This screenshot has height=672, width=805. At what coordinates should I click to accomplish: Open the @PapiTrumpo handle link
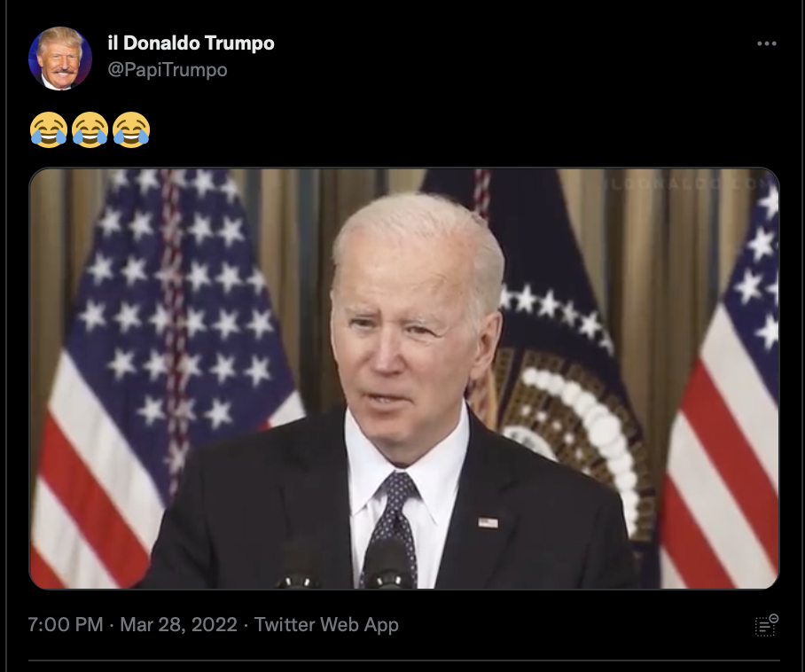168,70
